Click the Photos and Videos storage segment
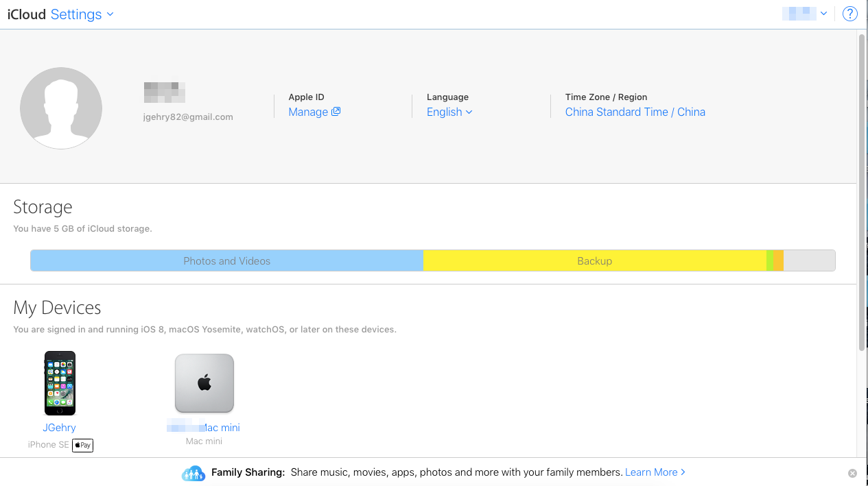 pos(227,260)
